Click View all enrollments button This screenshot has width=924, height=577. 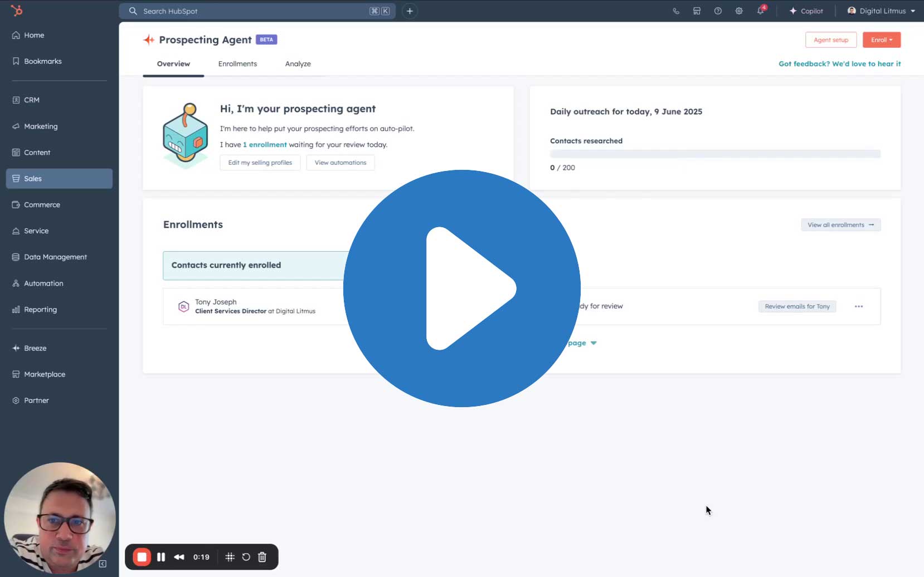841,225
